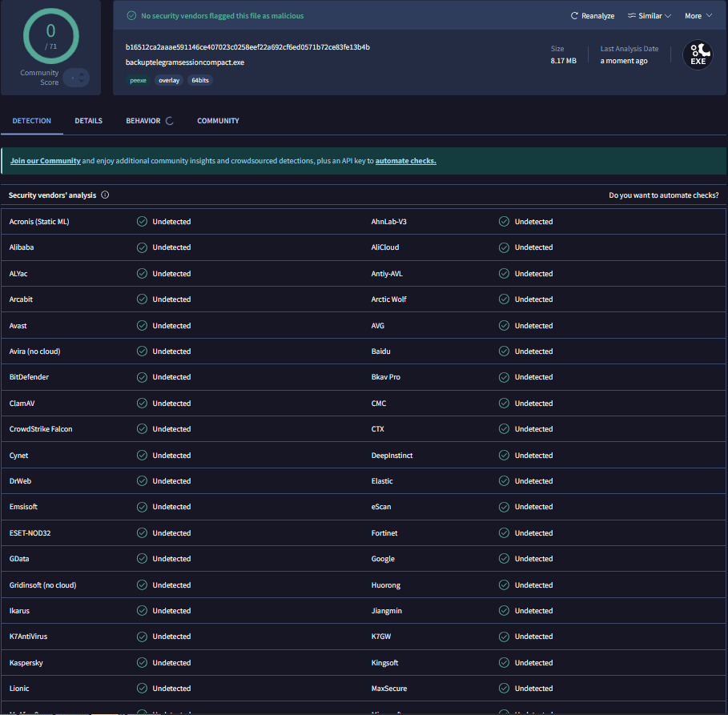Go to the Community tab
Viewport: 728px width, 715px height.
pos(218,121)
